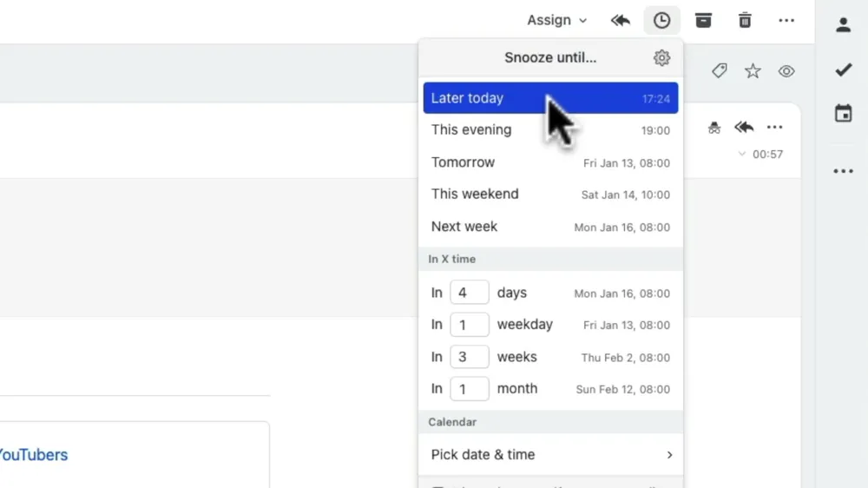Click the reply-all arrow in the top toolbar
Image resolution: width=868 pixels, height=488 pixels.
tap(620, 20)
